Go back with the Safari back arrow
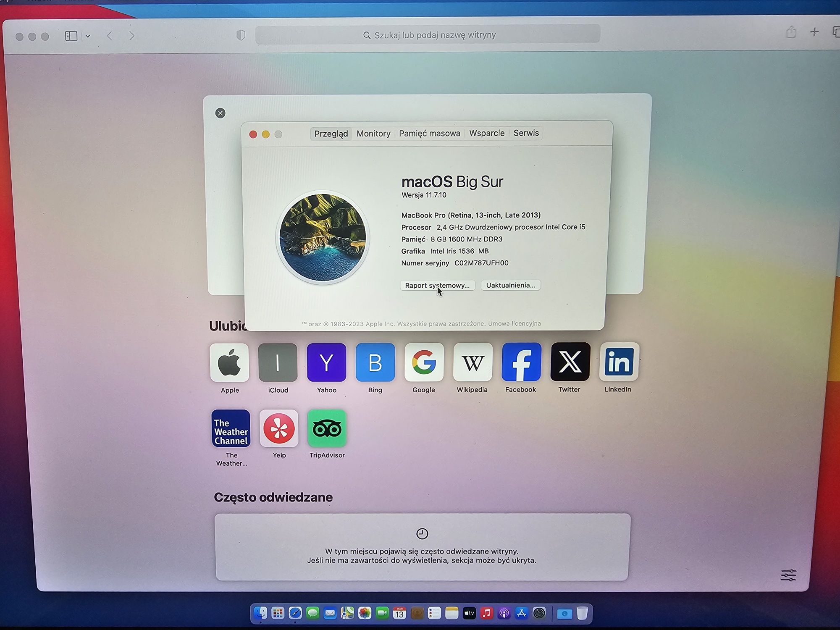 click(x=110, y=36)
